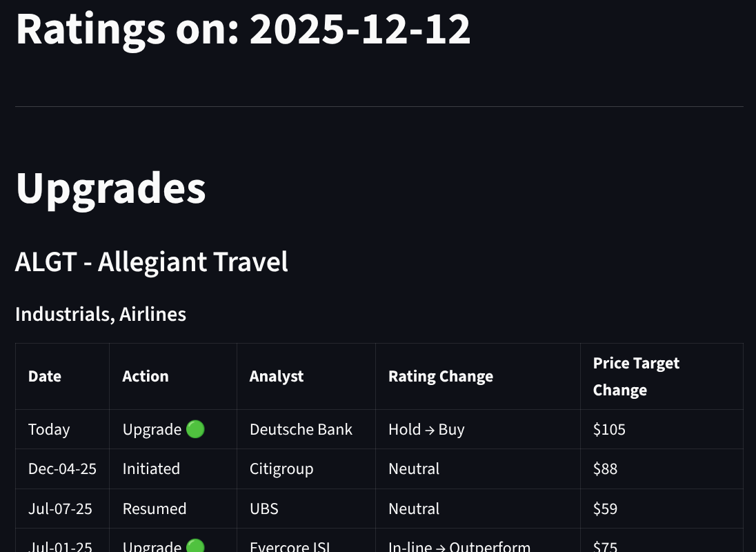Select the Upgrades section heading

click(110, 187)
